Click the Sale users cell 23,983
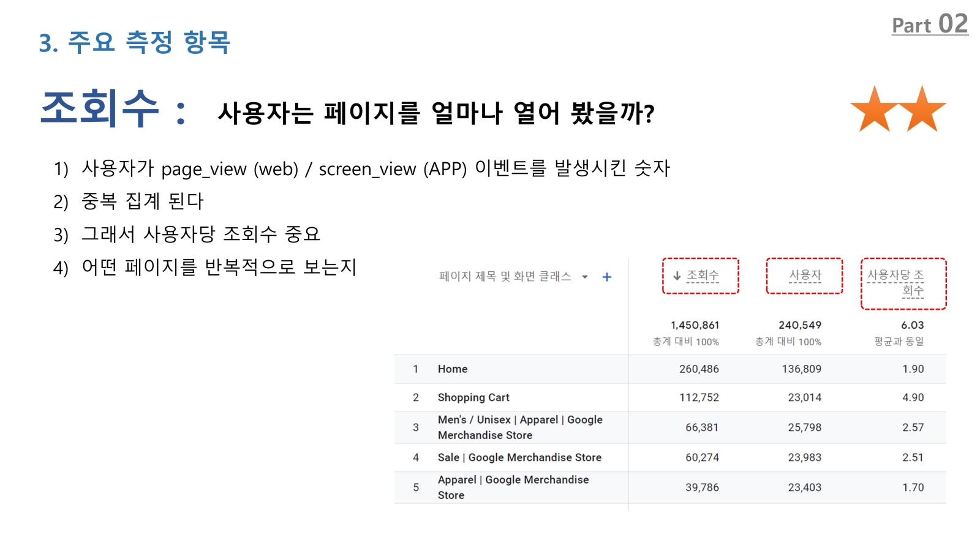Viewport: 980px width, 551px height. pyautogui.click(x=805, y=457)
